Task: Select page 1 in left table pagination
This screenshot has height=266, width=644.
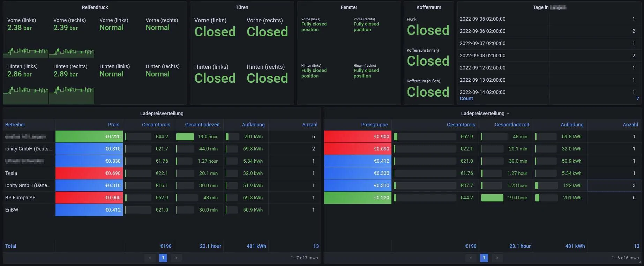Action: pyautogui.click(x=163, y=258)
